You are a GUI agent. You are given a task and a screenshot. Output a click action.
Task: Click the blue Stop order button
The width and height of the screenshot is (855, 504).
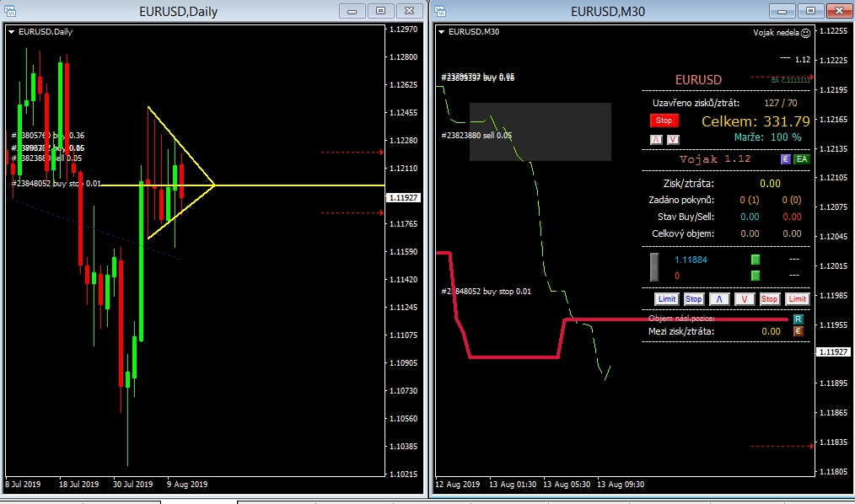694,298
